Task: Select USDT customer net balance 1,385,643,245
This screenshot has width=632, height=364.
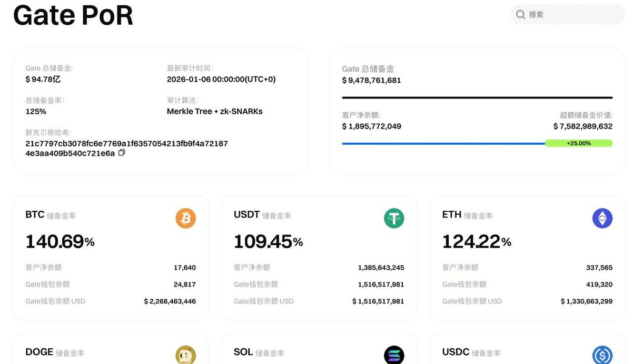Action: pyautogui.click(x=381, y=268)
